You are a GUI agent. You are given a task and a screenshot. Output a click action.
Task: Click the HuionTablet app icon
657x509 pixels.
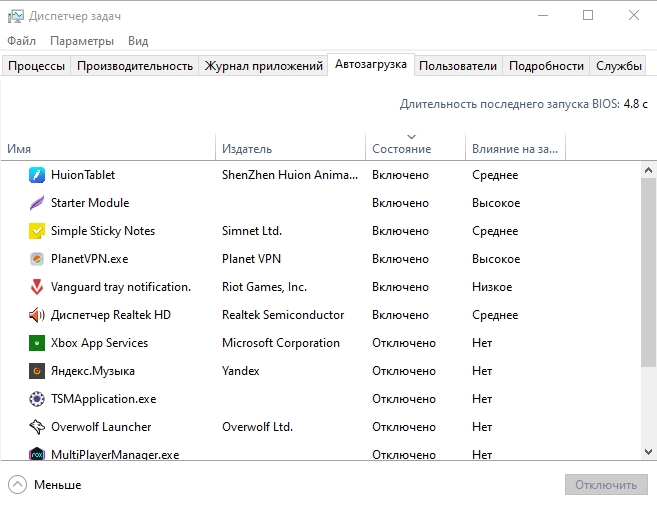pyautogui.click(x=37, y=175)
